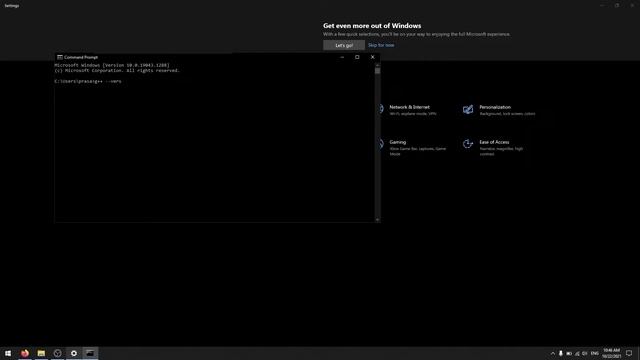
Task: Minimize the Command Prompt window
Action: click(342, 57)
